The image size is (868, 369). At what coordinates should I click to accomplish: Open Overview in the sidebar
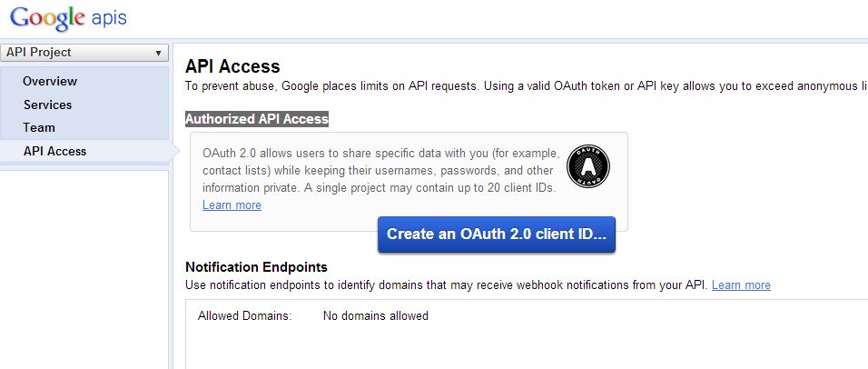click(50, 82)
